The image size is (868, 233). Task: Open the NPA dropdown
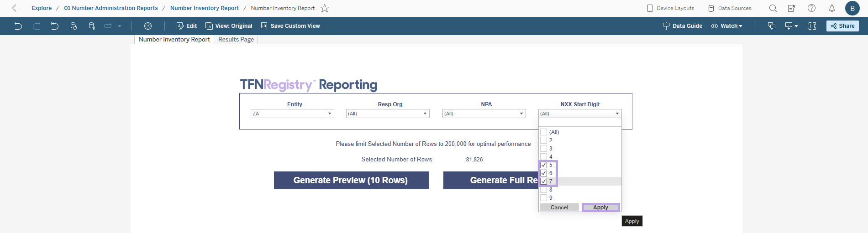click(484, 114)
